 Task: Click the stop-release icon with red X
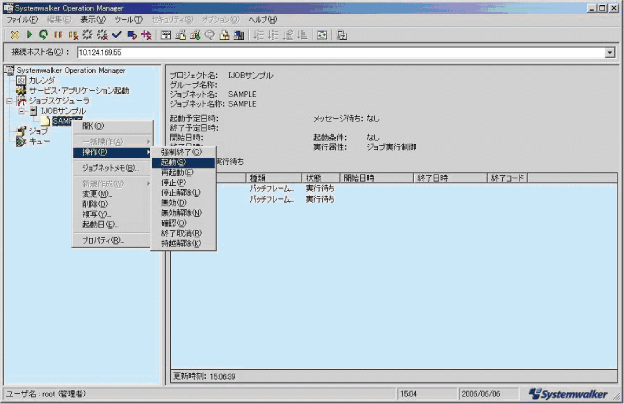73,35
